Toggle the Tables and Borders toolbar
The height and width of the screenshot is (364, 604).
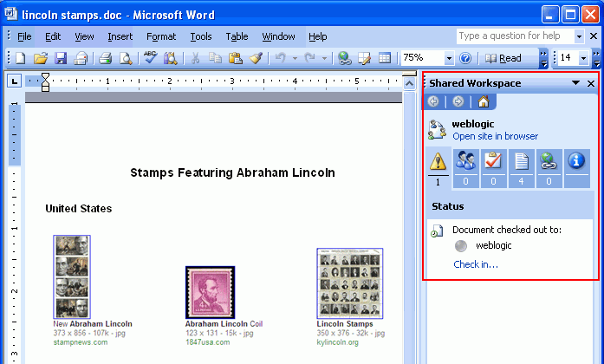[365, 59]
